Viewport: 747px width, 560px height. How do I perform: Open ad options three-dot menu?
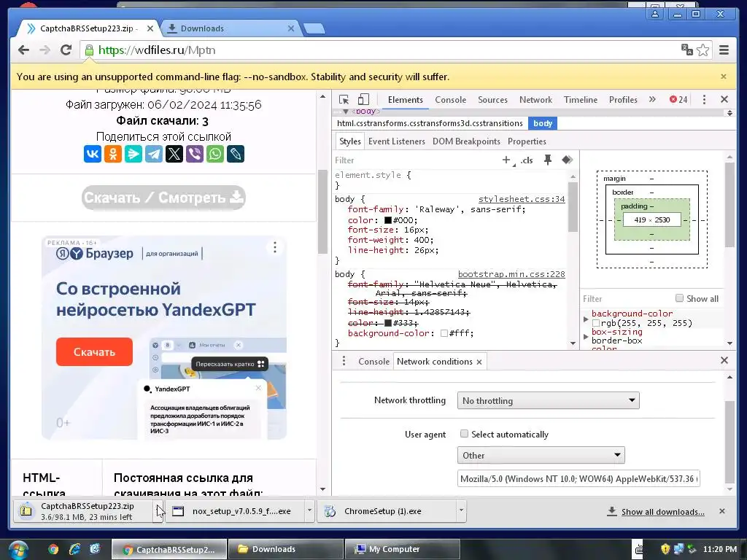click(275, 247)
